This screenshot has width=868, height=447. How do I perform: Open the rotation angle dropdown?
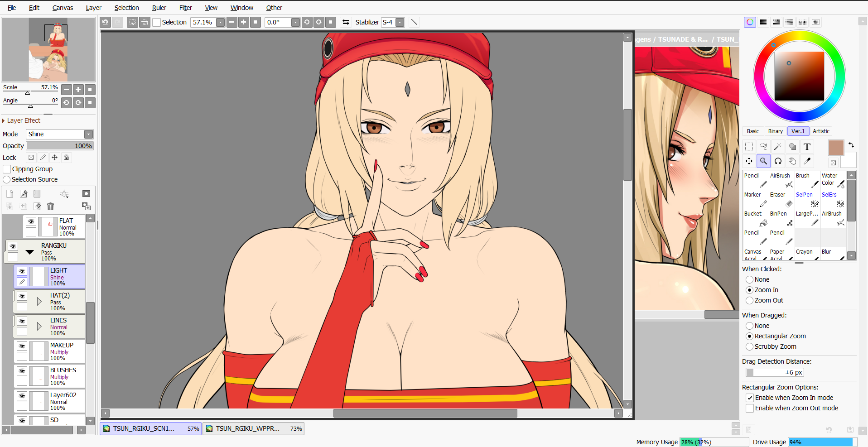[x=295, y=22]
